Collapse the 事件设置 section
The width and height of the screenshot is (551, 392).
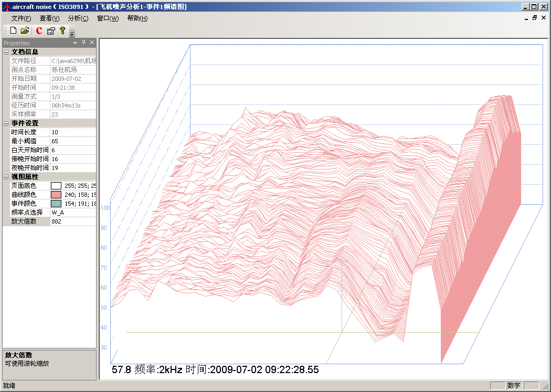click(x=6, y=123)
